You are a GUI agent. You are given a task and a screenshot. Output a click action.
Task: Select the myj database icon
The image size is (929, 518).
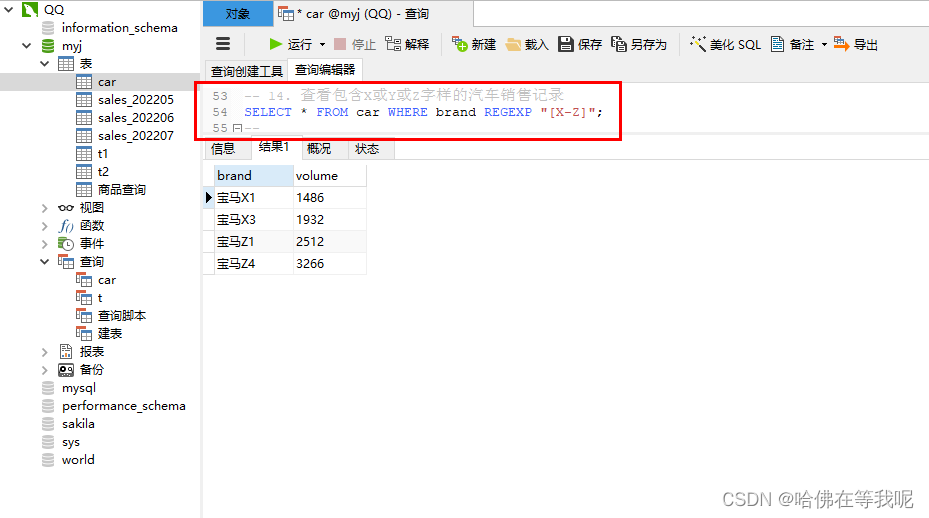[48, 46]
